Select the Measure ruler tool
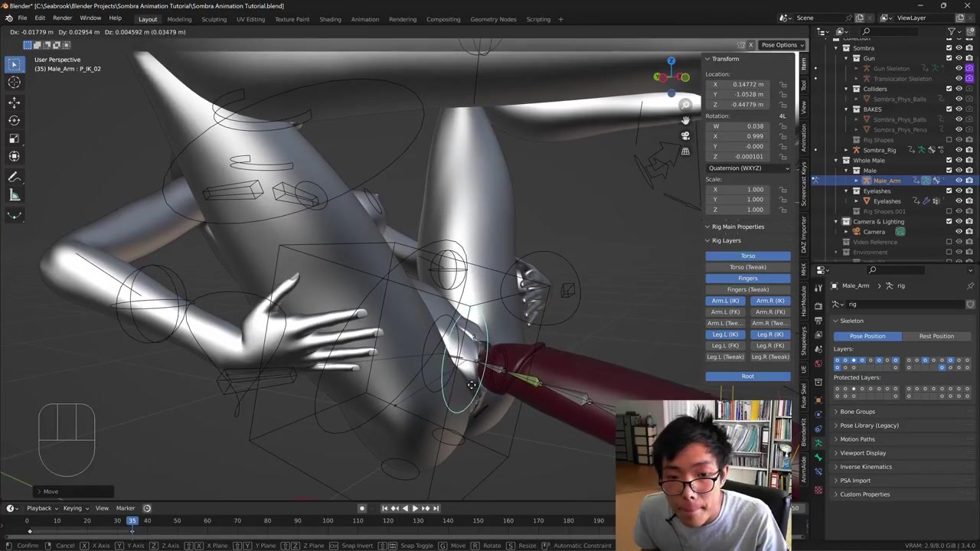Image resolution: width=980 pixels, height=551 pixels. tap(14, 195)
